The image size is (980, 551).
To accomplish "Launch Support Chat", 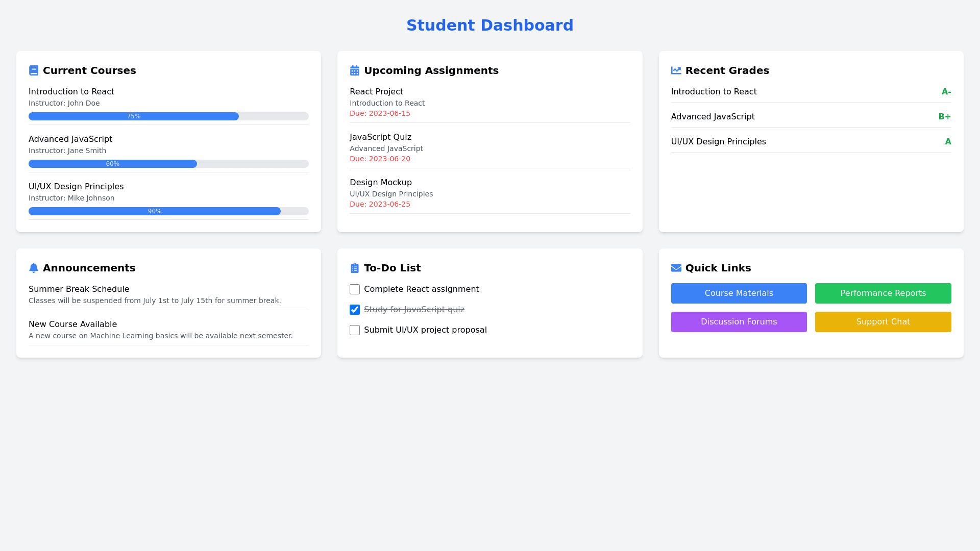I will (883, 322).
